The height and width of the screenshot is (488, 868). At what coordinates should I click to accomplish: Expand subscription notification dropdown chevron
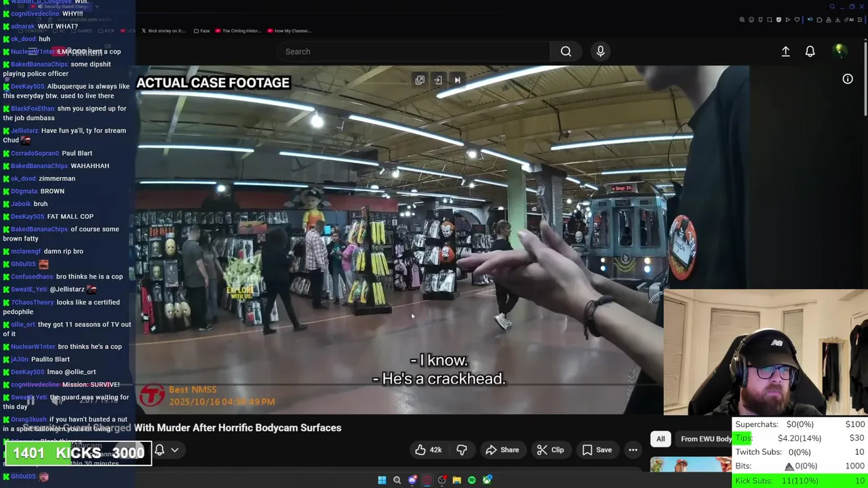point(174,450)
